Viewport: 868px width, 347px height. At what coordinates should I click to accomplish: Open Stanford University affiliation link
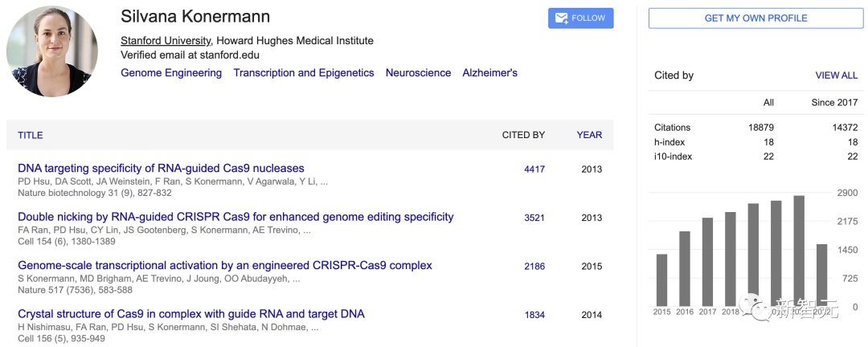(x=166, y=41)
